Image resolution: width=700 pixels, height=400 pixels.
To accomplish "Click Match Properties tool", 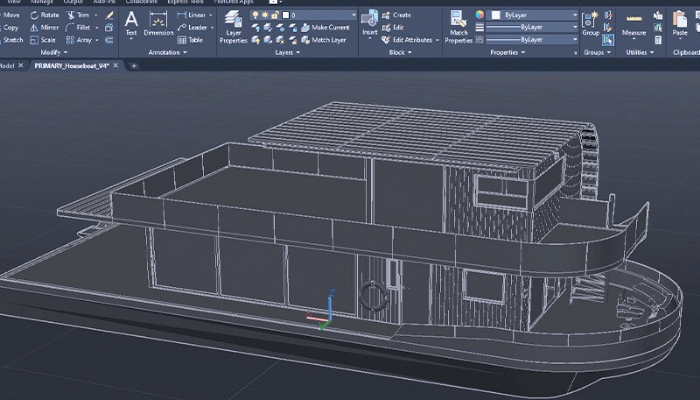I will pyautogui.click(x=458, y=27).
